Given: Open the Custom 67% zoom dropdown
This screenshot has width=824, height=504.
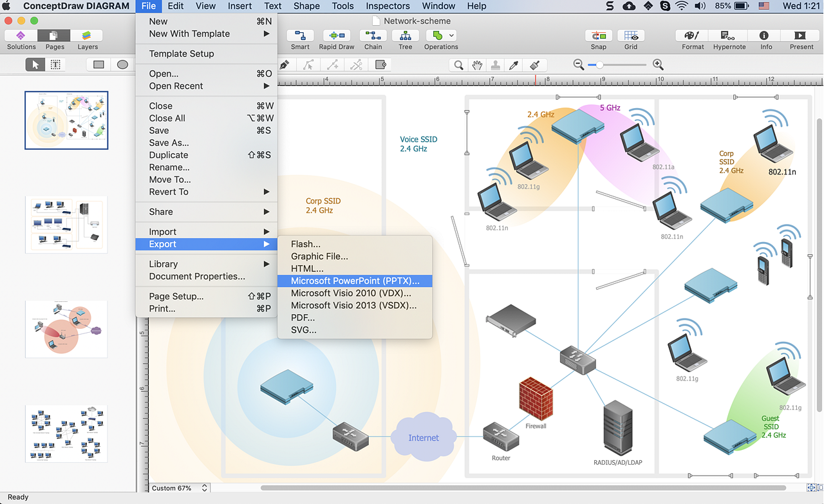Looking at the screenshot, I should point(180,489).
